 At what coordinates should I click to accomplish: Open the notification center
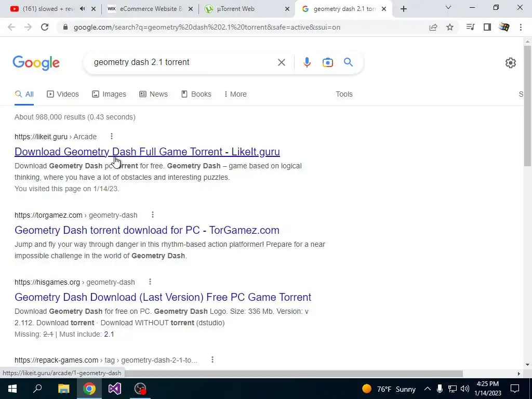pyautogui.click(x=515, y=389)
